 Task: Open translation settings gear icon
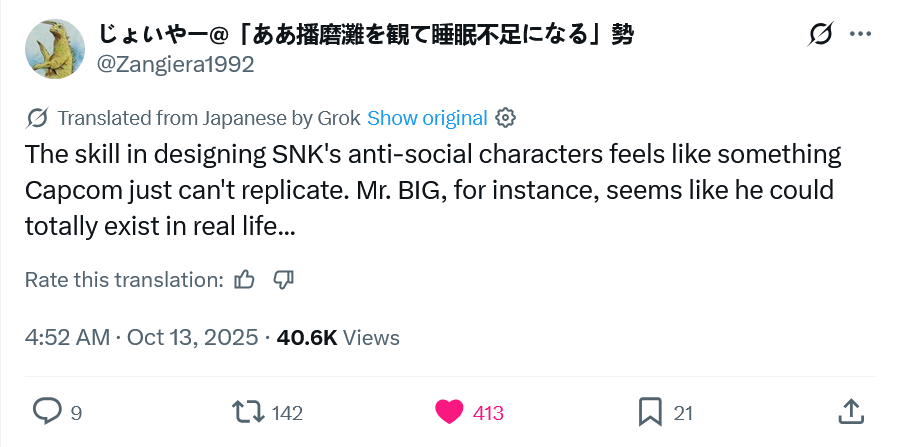[505, 118]
